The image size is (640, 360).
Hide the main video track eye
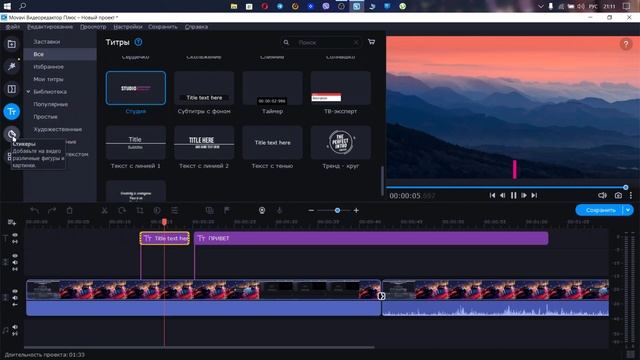coord(15,291)
